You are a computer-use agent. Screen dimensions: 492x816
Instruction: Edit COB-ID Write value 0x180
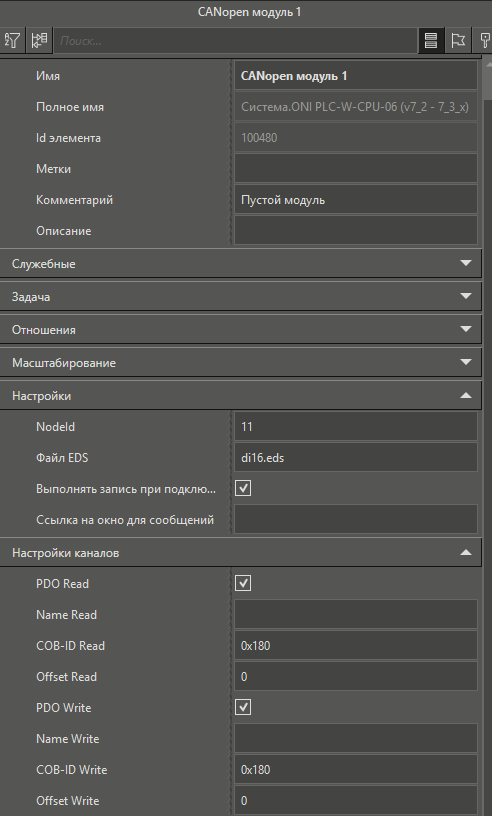coord(356,770)
